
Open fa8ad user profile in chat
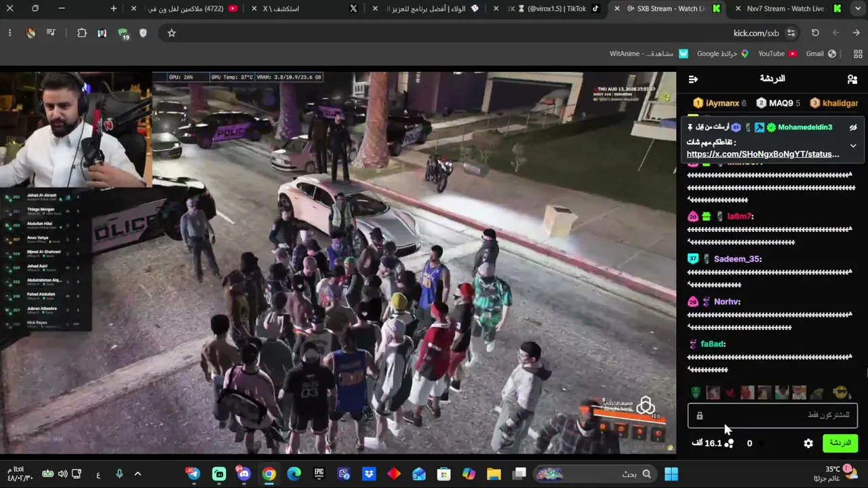[x=713, y=344]
